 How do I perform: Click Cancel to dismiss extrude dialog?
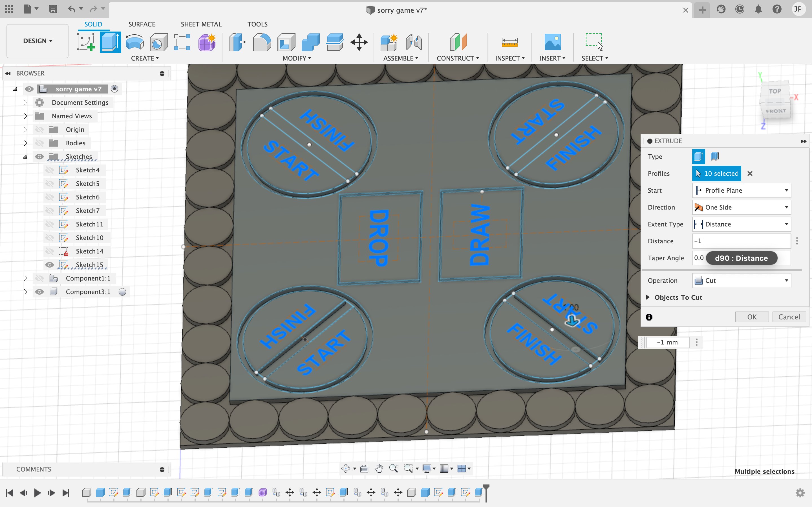tap(789, 317)
